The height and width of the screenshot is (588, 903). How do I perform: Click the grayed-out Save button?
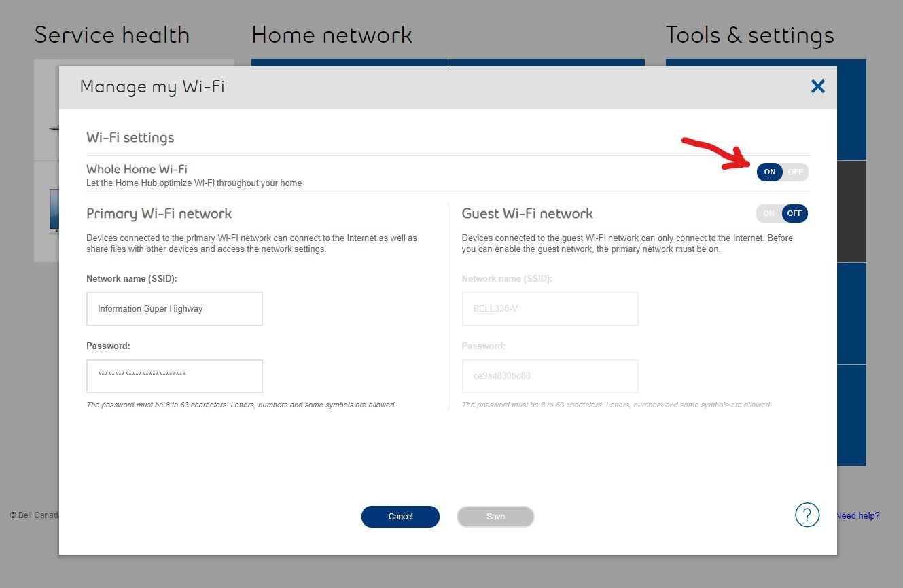pyautogui.click(x=495, y=516)
